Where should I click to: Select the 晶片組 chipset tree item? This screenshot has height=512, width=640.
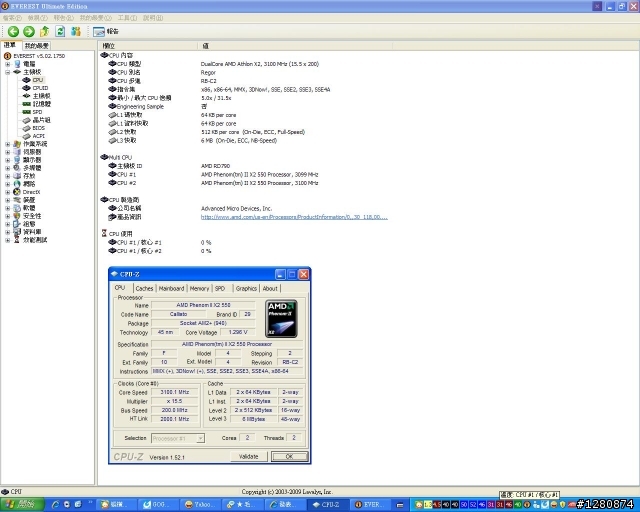[42, 120]
